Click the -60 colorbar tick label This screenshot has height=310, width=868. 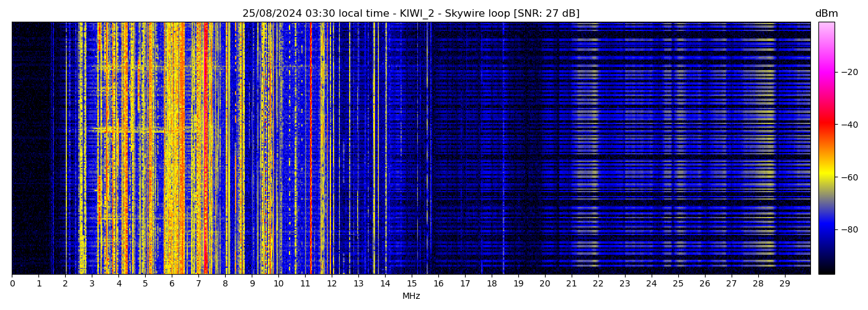click(x=849, y=177)
